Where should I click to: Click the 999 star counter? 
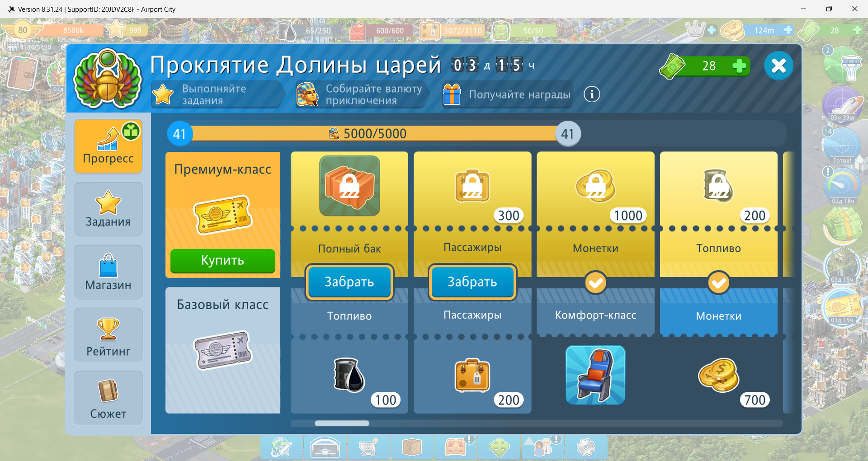127,30
